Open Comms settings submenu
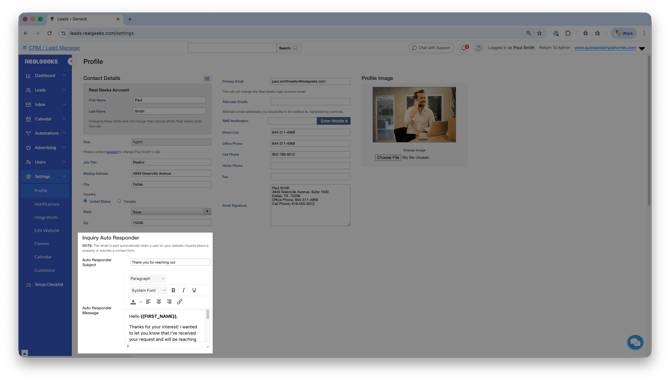Viewport: 670px width, 382px height. [41, 244]
